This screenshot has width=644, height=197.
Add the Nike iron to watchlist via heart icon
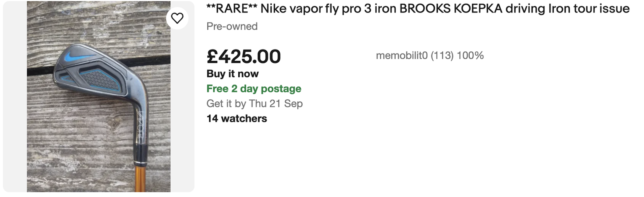(177, 18)
